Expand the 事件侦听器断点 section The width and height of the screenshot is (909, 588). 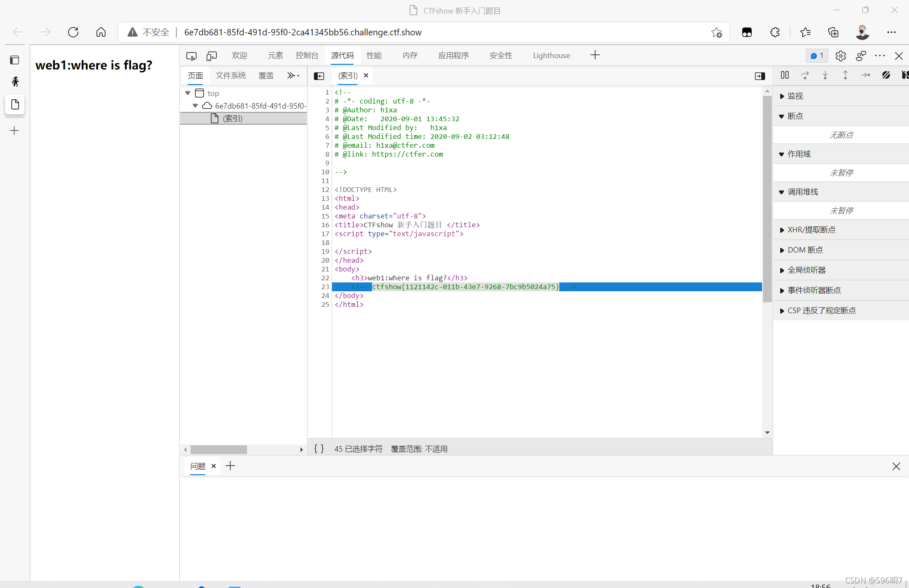click(841, 290)
